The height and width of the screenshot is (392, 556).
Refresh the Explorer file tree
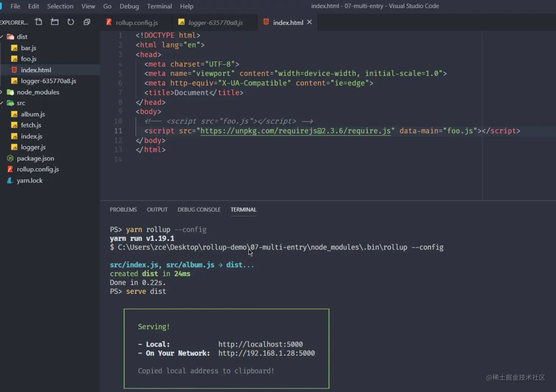click(71, 22)
